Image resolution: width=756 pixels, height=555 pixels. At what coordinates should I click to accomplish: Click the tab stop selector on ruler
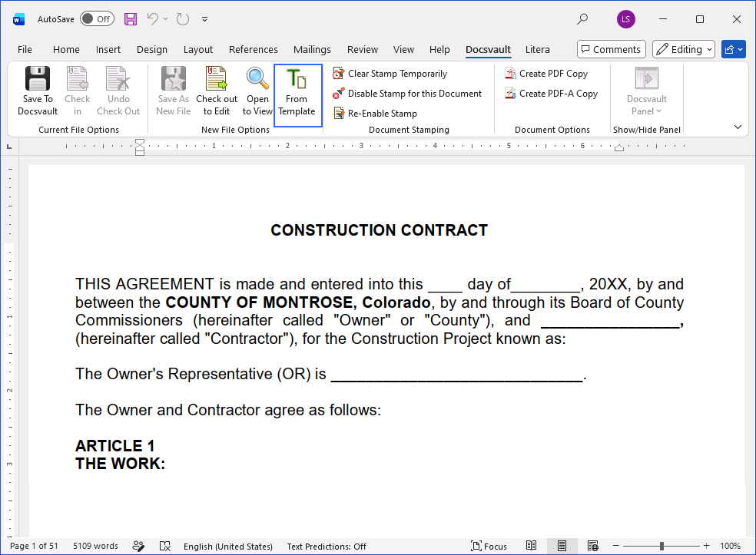click(9, 147)
